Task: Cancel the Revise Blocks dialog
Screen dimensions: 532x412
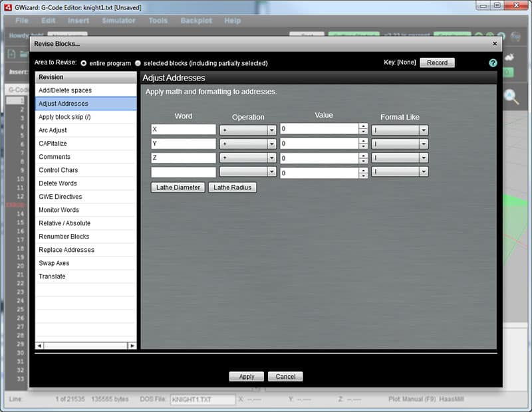Action: pyautogui.click(x=285, y=376)
